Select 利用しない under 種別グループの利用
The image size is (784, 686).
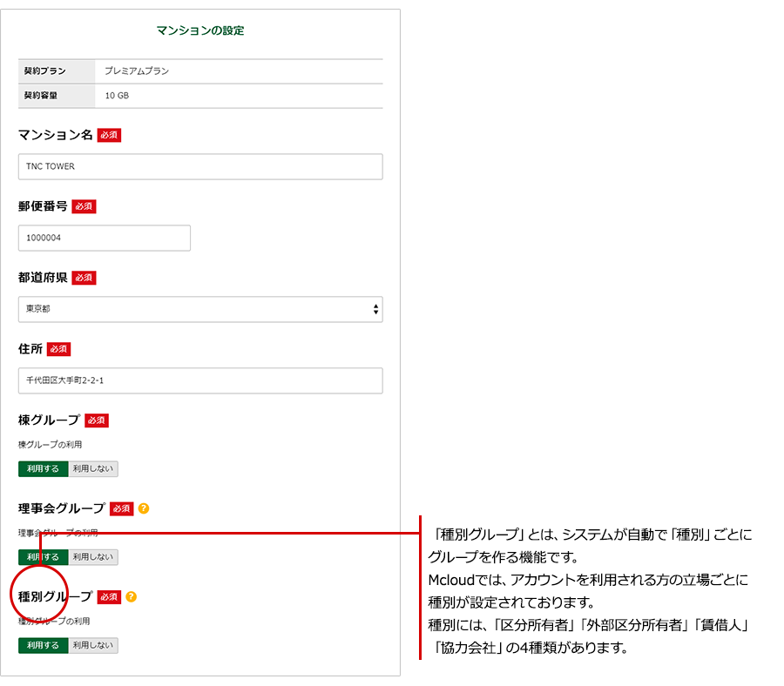pyautogui.click(x=93, y=646)
